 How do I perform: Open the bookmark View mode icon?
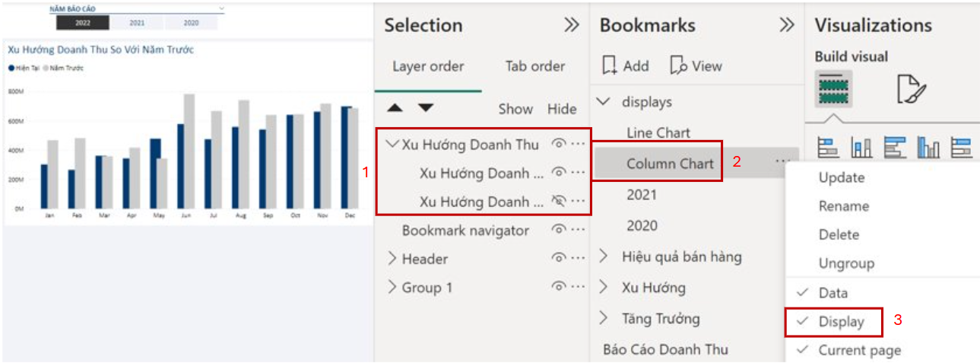[678, 66]
